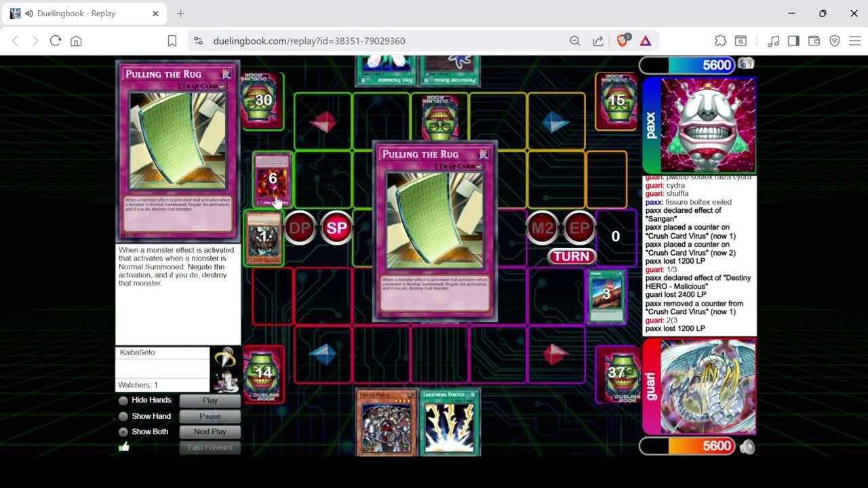Click the camera screenshot icon beside paxx's life points

pyautogui.click(x=746, y=64)
